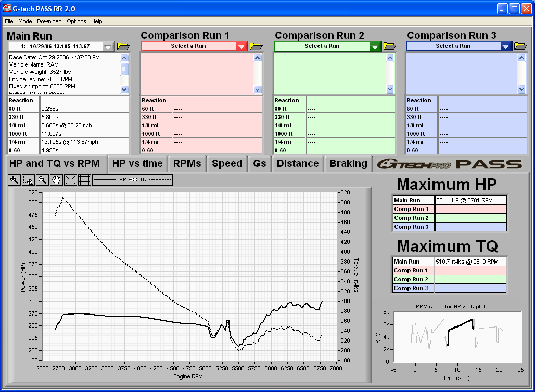Open the Options menu
The width and height of the screenshot is (535, 392).
76,21
